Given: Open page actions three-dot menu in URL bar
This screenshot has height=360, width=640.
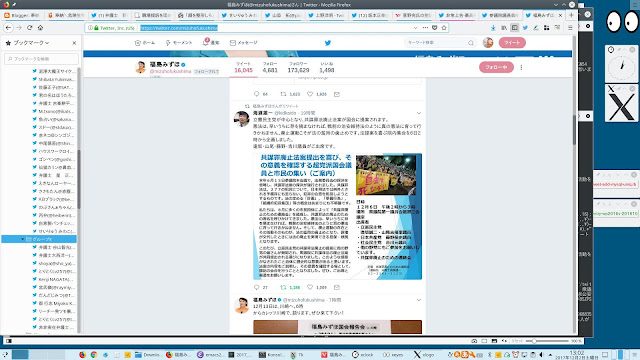Looking at the screenshot, I should pos(425,28).
